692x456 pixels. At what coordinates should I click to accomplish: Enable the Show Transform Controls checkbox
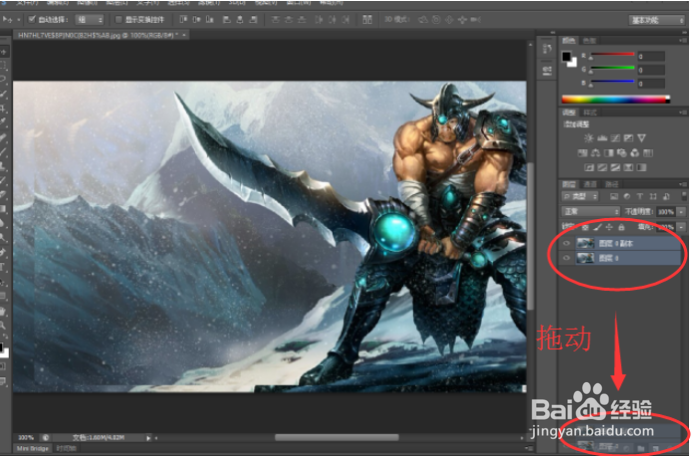click(x=118, y=19)
